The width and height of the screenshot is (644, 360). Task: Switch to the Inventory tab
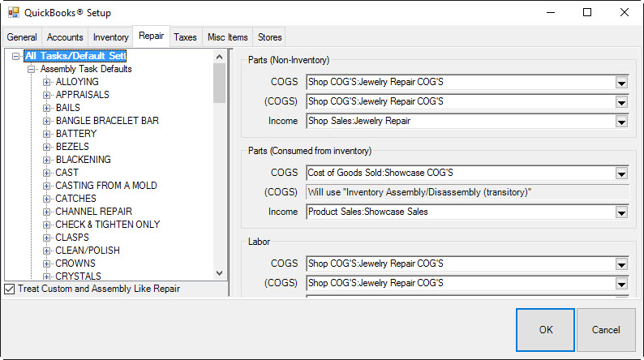click(110, 37)
